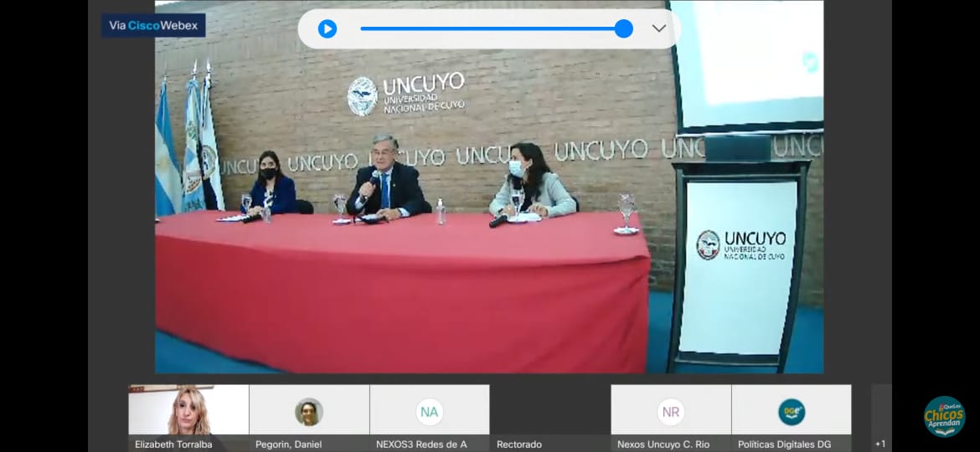This screenshot has width=980, height=452.
Task: Select Elizabeth Torralba's video thumbnail
Action: pyautogui.click(x=188, y=419)
